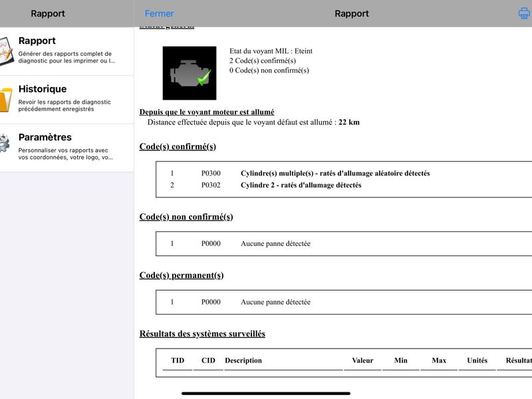This screenshot has width=532, height=399.
Task: Open the Rapport menu entry
Action: (x=67, y=51)
